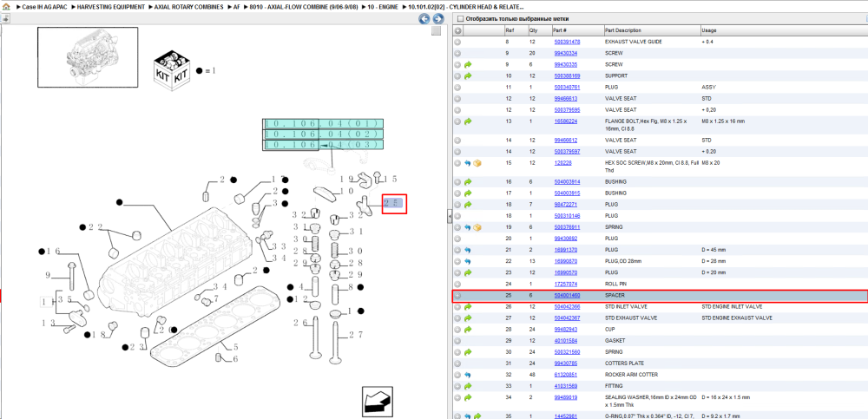Open 'HARVESTING EQUIPMENT' breadcrumb
Image resolution: width=868 pixels, height=419 pixels.
111,8
